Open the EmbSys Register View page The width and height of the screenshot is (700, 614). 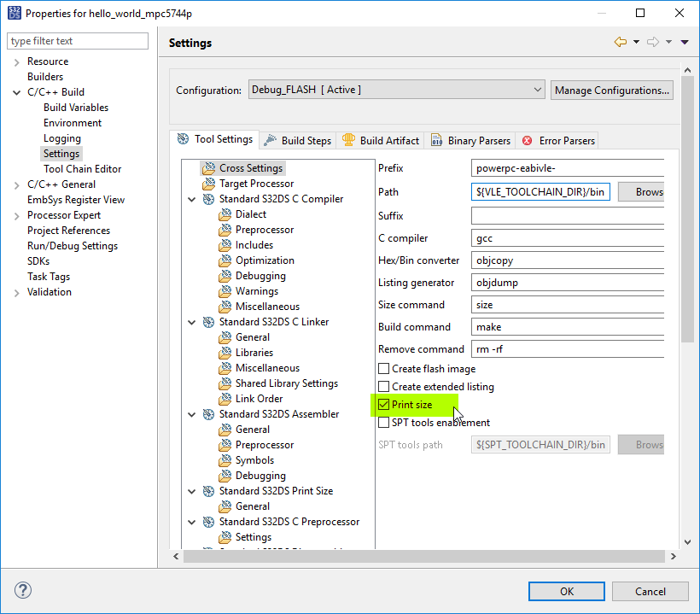76,200
